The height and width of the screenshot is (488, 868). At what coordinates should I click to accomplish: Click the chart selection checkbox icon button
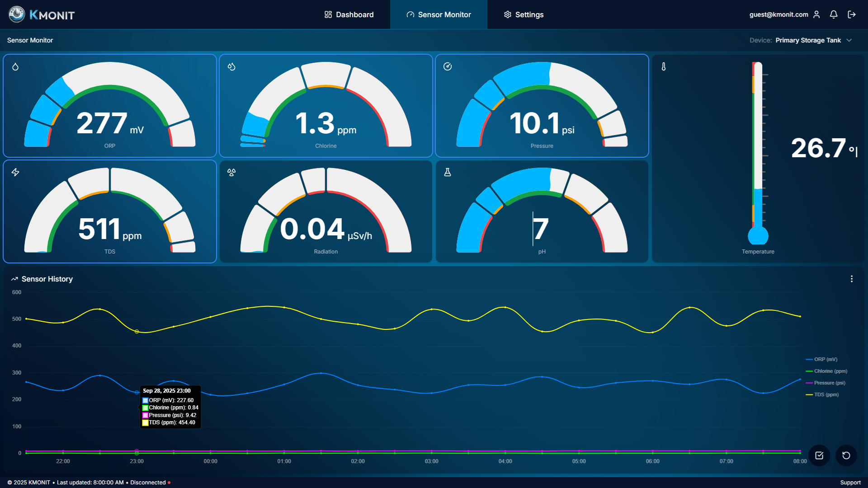pyautogui.click(x=819, y=455)
